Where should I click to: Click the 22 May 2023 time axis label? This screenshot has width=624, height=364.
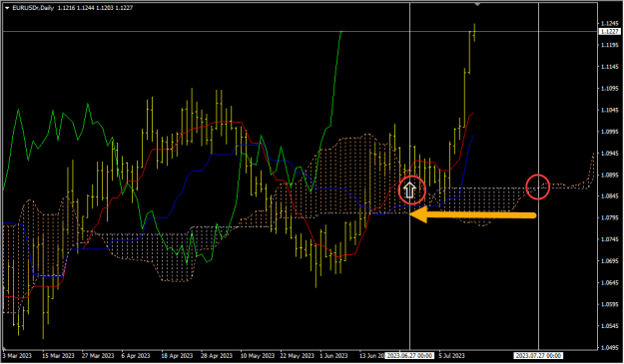297,355
